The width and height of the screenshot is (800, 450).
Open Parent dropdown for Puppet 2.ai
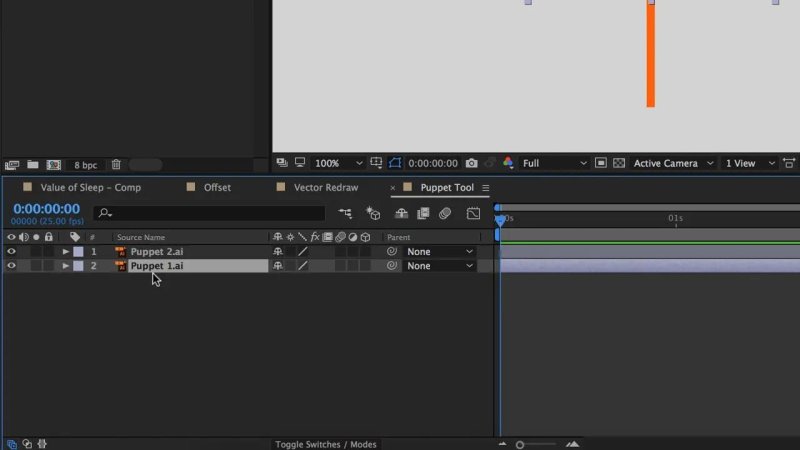(440, 252)
